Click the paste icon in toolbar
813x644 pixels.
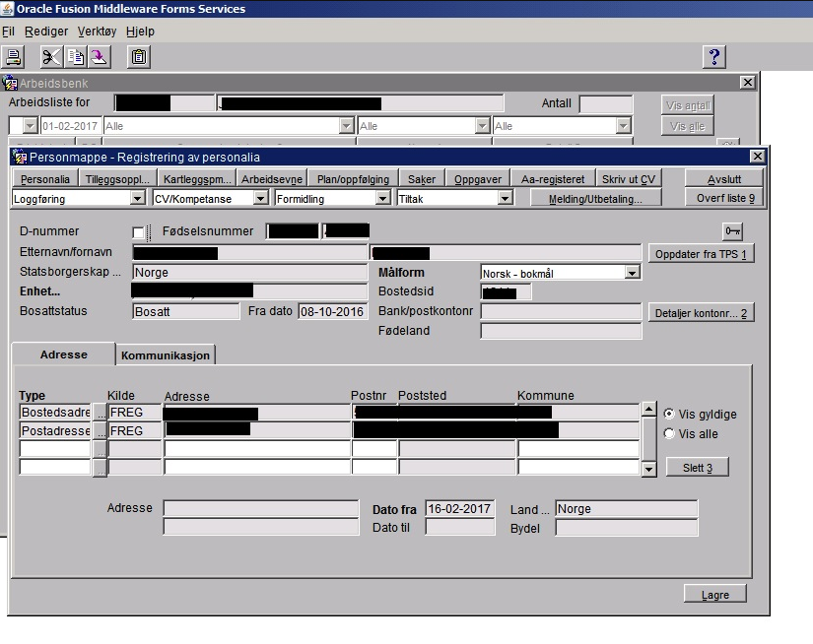click(99, 57)
